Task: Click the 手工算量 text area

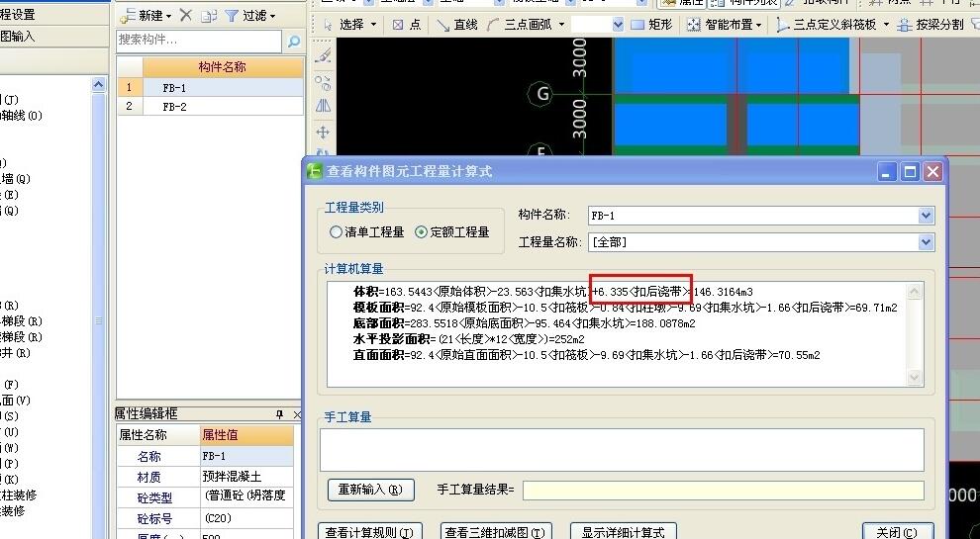Action: [622, 450]
